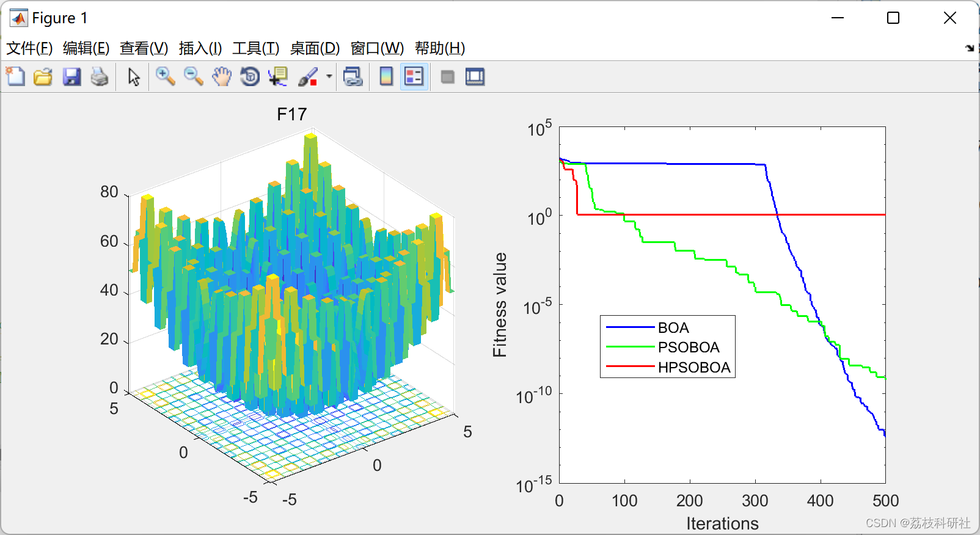Click the red HPSOBOA line sample in legend
Screen dimensions: 980x535
coord(630,367)
